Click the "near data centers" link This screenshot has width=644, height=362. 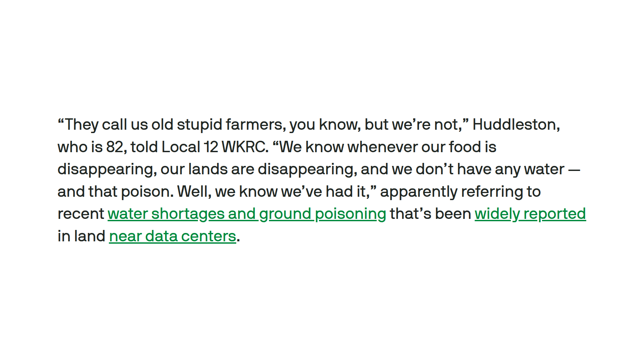click(x=172, y=236)
